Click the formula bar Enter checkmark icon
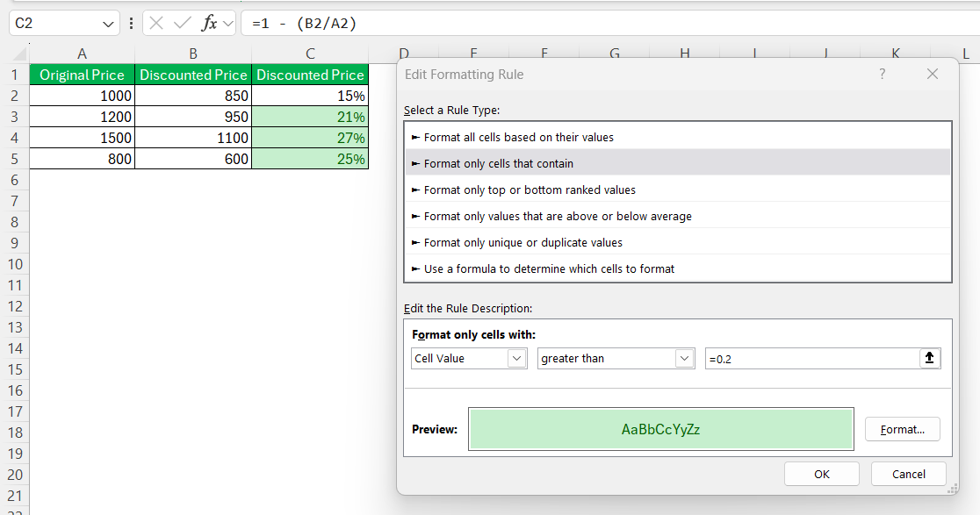This screenshot has height=515, width=980. (183, 24)
